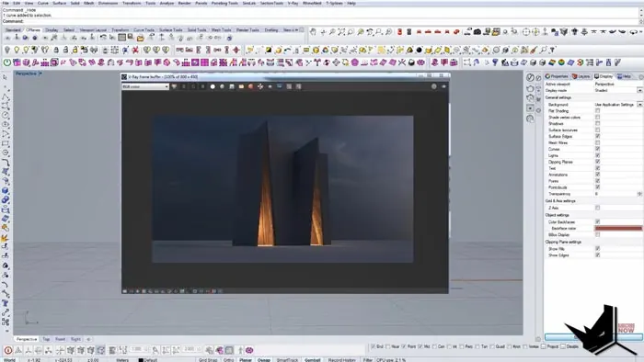Toggle the Osnap status bar button
The width and height of the screenshot is (644, 362).
pos(264,360)
